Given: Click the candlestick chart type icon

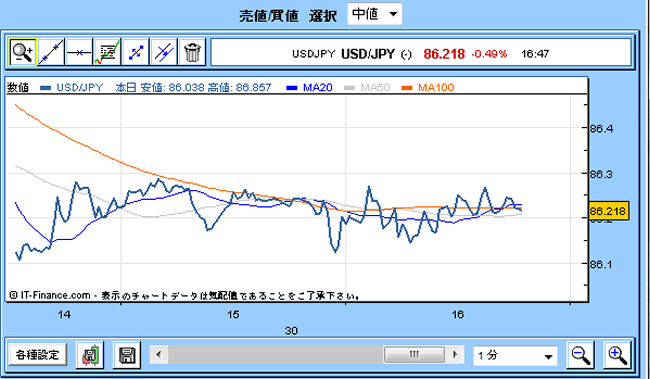Looking at the screenshot, I should [x=90, y=355].
